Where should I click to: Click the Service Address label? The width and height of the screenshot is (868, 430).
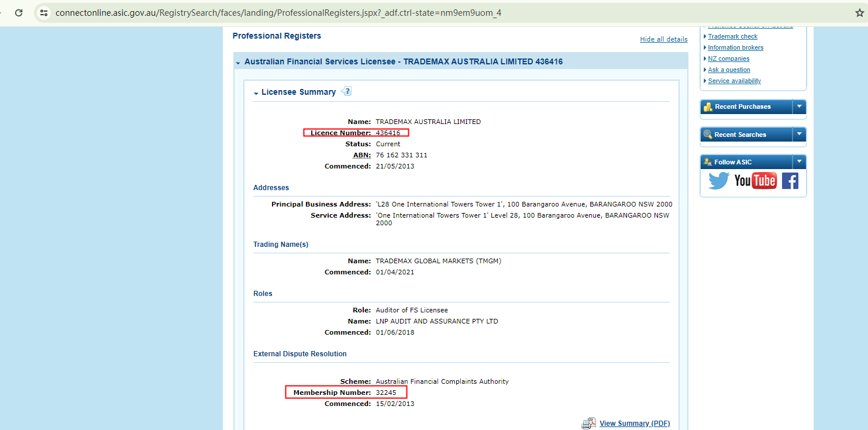coord(341,215)
